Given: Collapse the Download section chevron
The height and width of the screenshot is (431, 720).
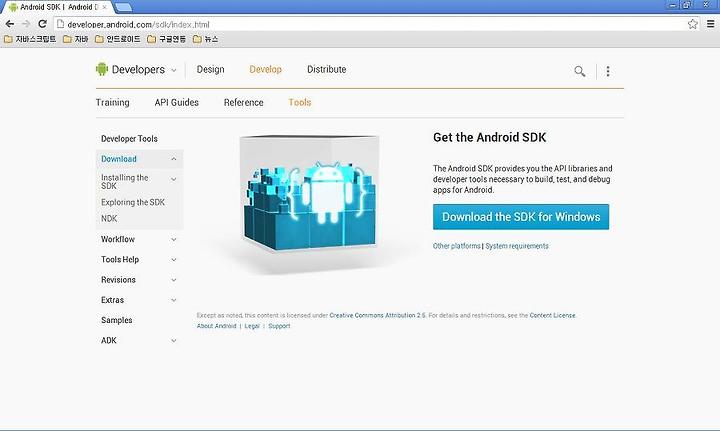Looking at the screenshot, I should tap(174, 159).
